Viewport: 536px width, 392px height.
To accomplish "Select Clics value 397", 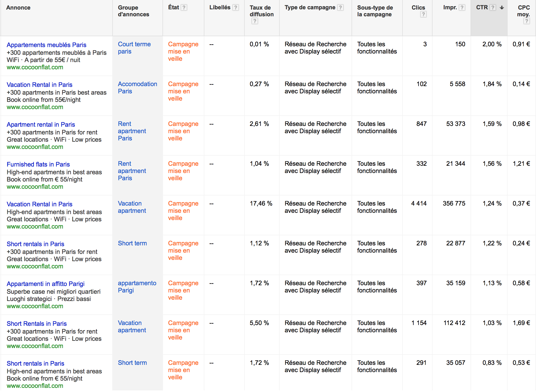I will 422,283.
